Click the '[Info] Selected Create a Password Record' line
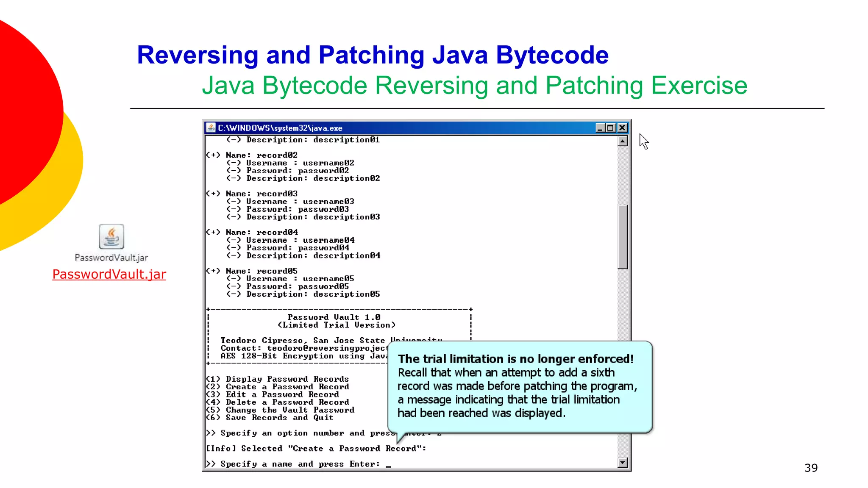 point(316,449)
